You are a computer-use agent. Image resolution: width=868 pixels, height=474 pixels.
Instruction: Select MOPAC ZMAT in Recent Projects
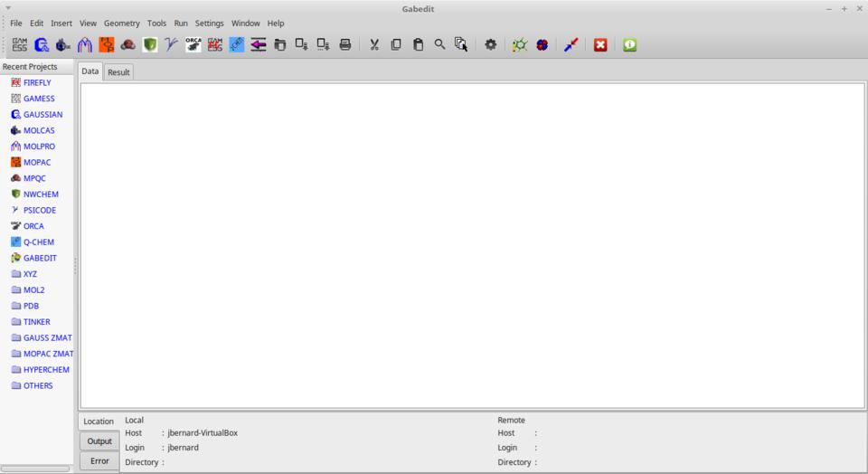click(x=48, y=354)
